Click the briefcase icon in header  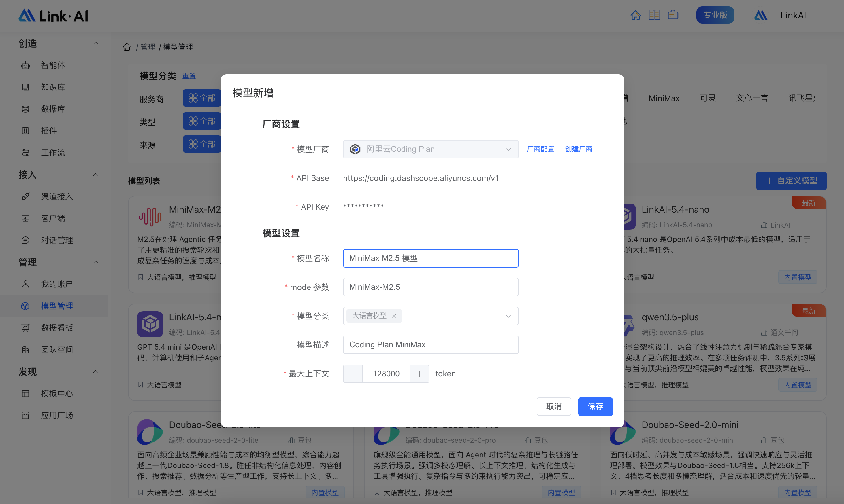click(673, 15)
